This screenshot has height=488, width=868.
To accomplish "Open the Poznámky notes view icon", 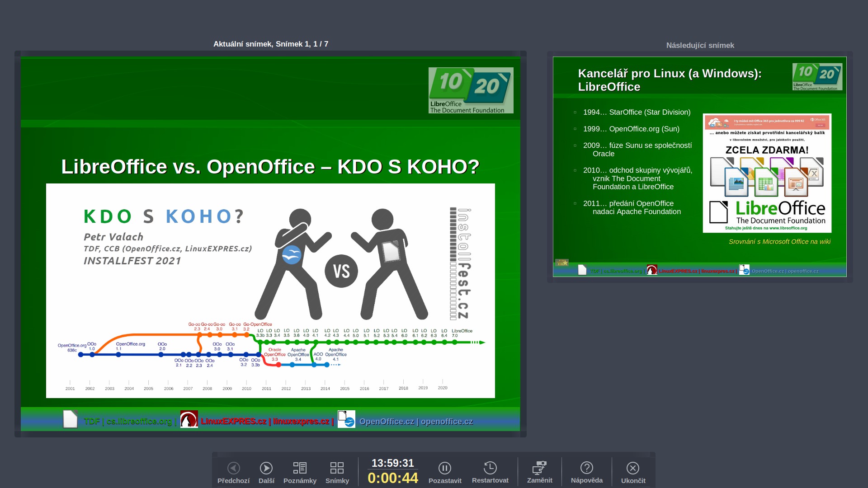I will (x=300, y=468).
